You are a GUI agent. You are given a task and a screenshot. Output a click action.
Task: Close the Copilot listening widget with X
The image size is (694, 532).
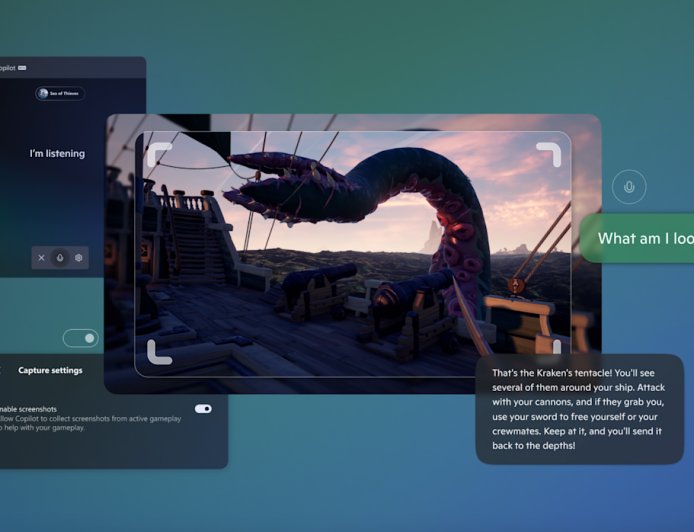pos(42,258)
